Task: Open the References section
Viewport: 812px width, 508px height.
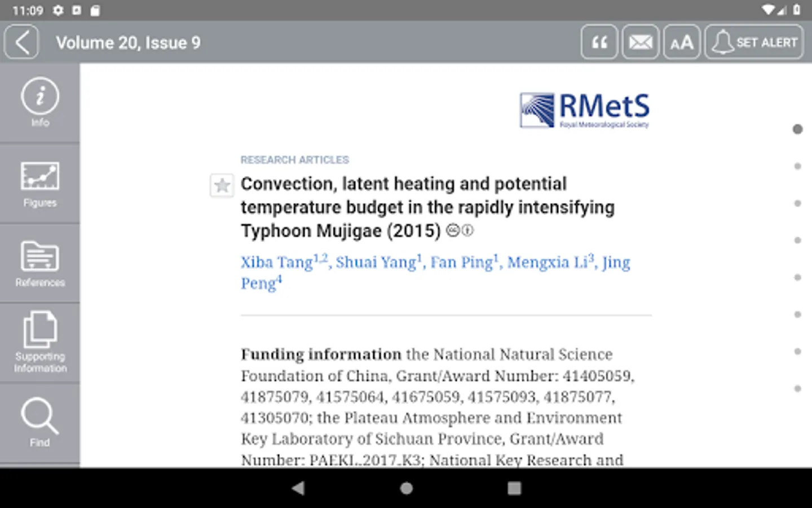Action: tap(39, 264)
